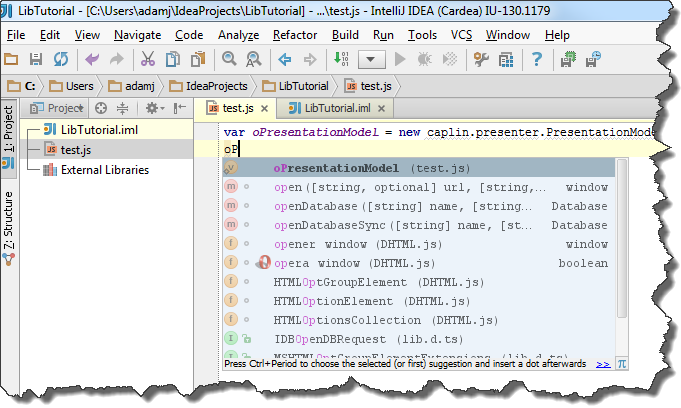Undo the last action with the purple arrow
Viewport: 681px width, 408px height.
tap(92, 59)
